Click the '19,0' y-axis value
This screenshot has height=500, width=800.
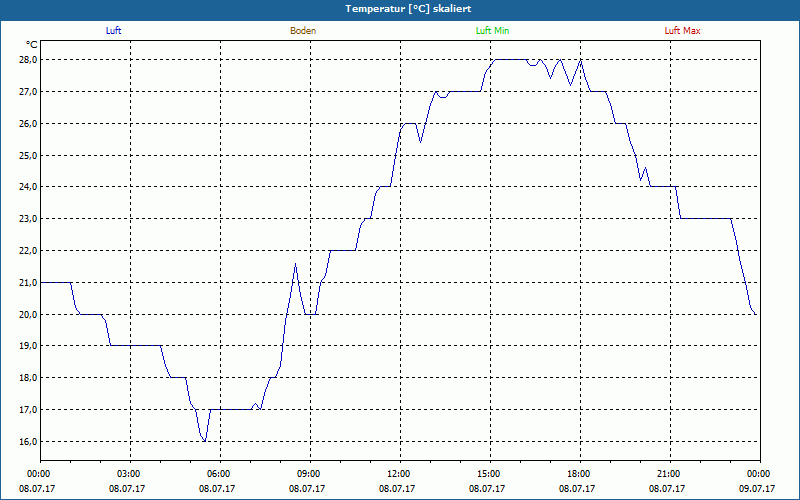[x=29, y=346]
